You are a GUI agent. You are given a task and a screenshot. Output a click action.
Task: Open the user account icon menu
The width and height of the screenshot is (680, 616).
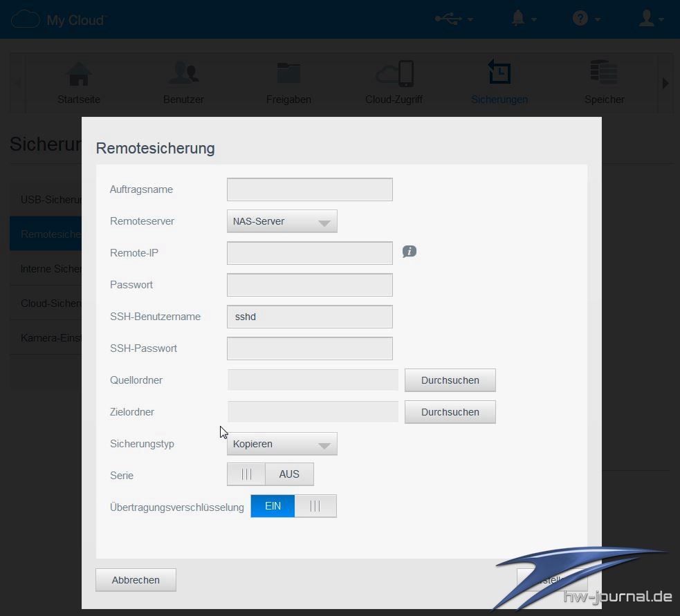point(647,19)
